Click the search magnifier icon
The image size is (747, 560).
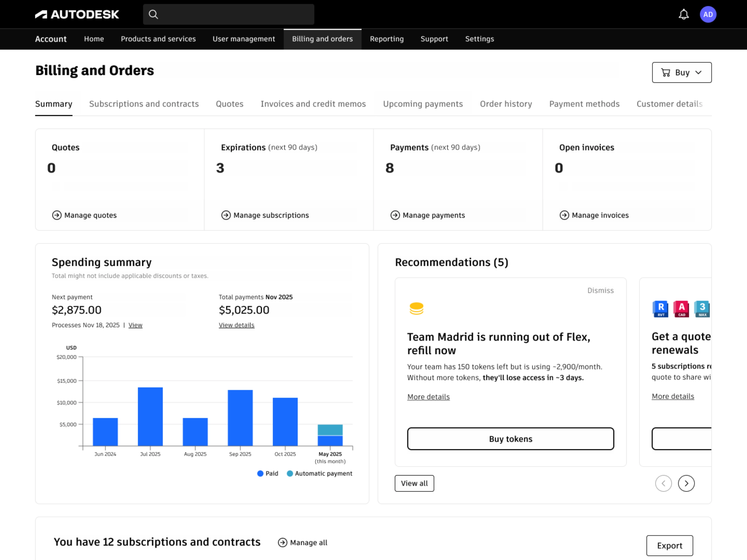[153, 14]
